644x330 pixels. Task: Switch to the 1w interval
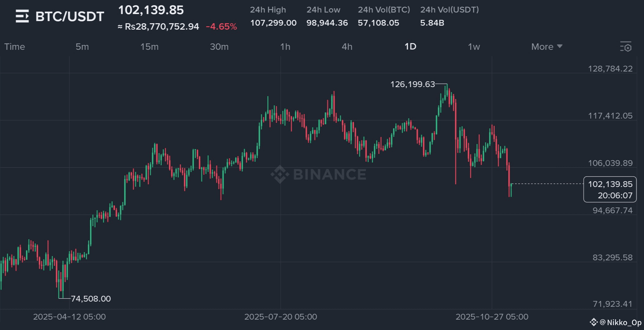point(474,47)
